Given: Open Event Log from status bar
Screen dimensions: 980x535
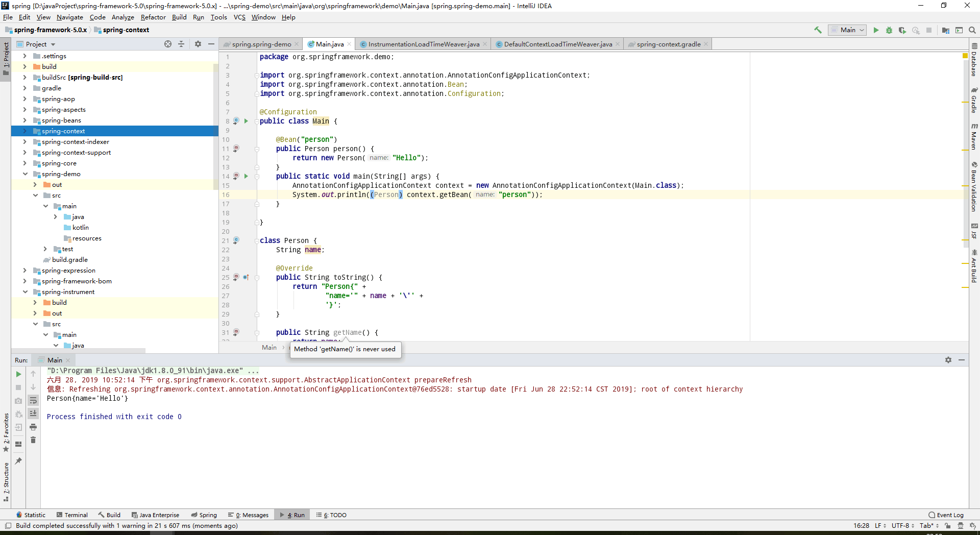Looking at the screenshot, I should coord(946,515).
